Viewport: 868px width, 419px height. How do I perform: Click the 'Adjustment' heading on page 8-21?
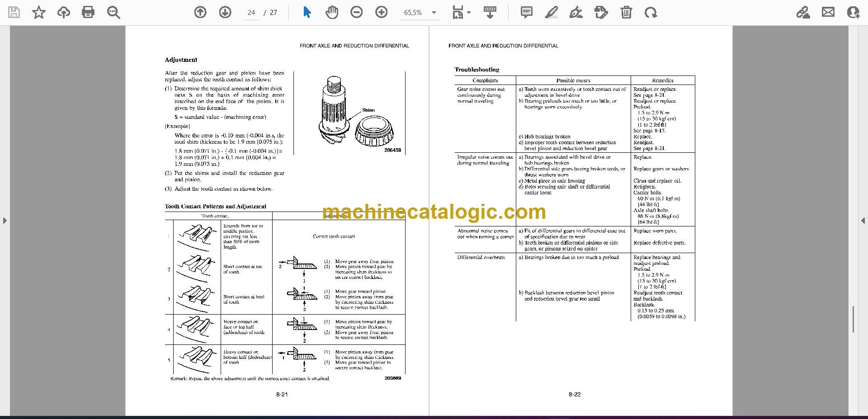(x=181, y=60)
